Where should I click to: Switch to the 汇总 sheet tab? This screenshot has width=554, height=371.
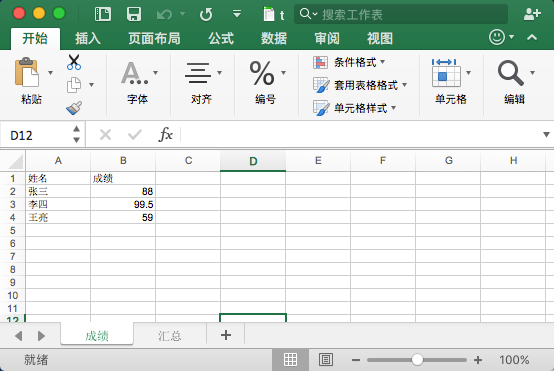pos(170,335)
